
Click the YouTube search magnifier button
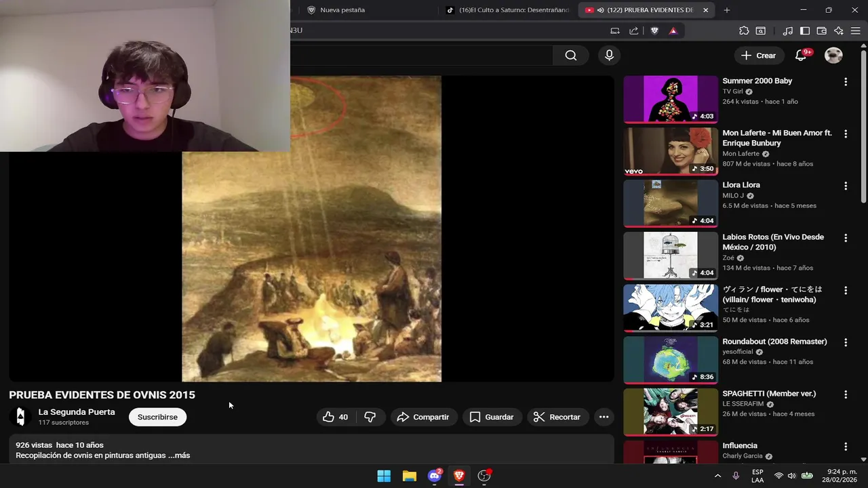coord(571,56)
